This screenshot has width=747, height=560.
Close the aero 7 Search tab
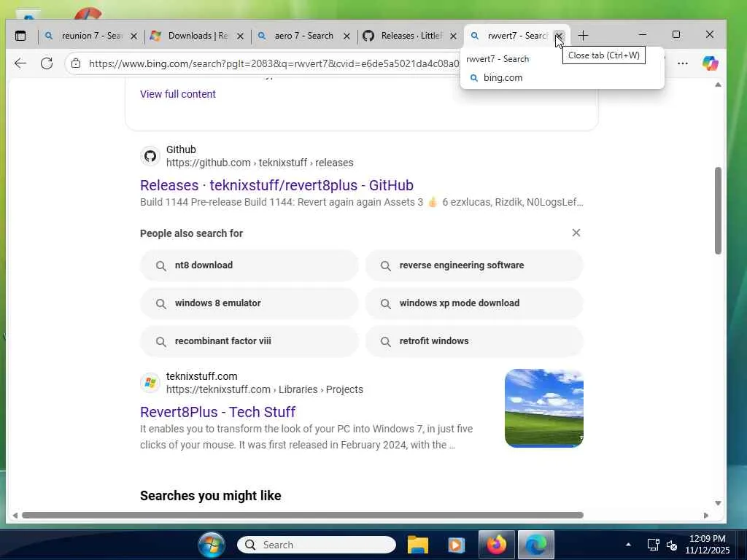click(x=347, y=36)
